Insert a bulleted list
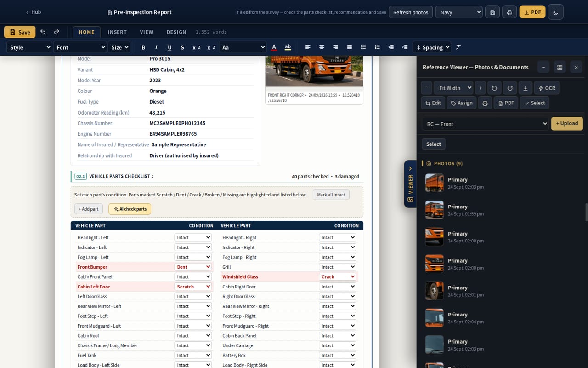This screenshot has width=588, height=368. 363,47
